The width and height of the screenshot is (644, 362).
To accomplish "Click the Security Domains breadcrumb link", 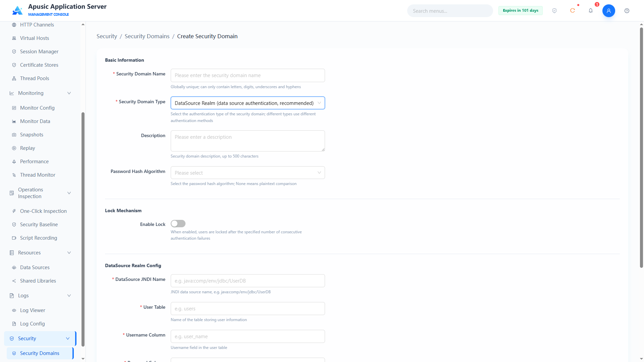I will pyautogui.click(x=147, y=36).
